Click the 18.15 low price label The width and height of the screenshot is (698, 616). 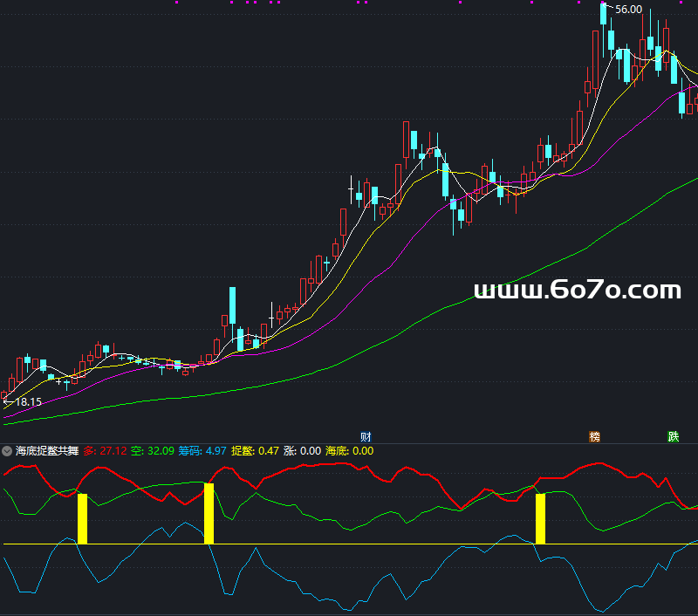27,402
